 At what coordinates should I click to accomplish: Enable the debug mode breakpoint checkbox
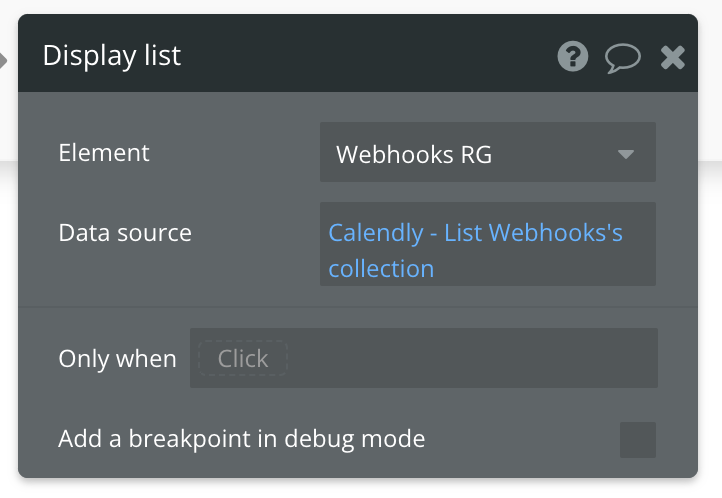[x=638, y=440]
